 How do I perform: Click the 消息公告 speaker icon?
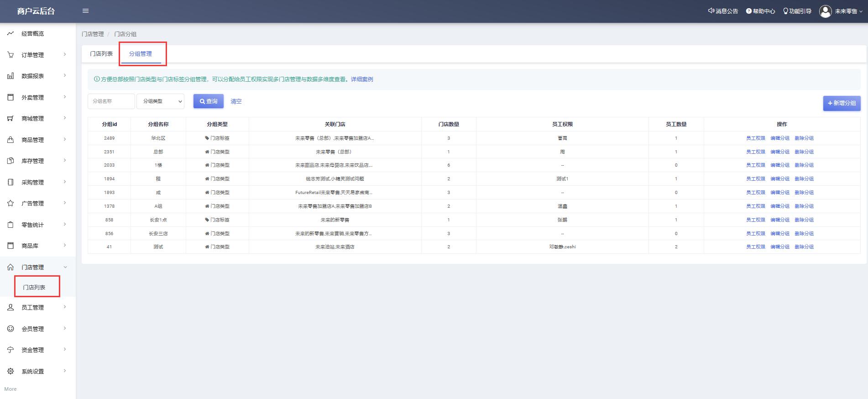pyautogui.click(x=711, y=11)
